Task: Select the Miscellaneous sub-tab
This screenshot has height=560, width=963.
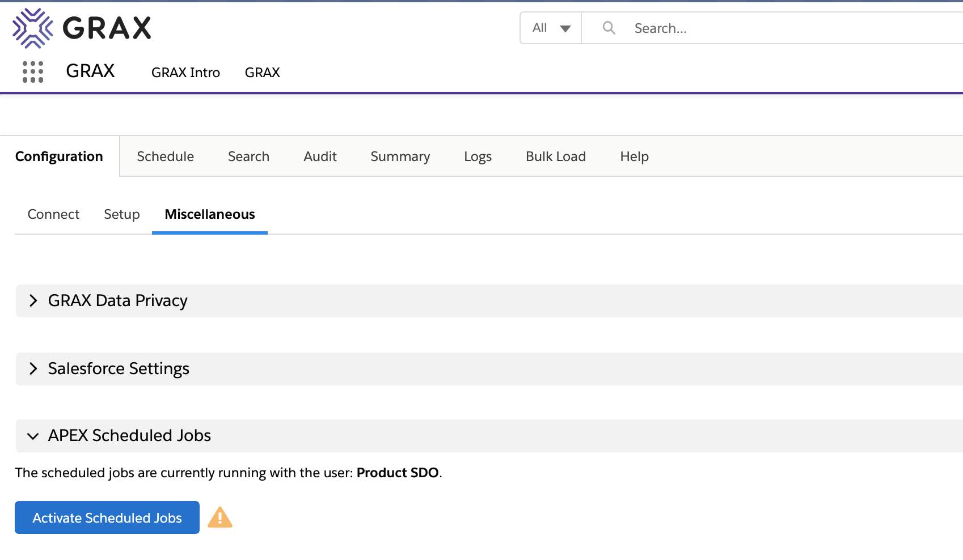Action: click(210, 214)
